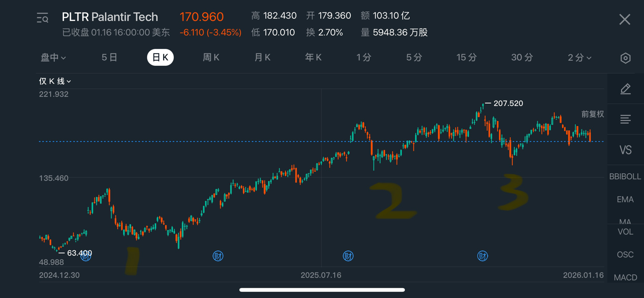The image size is (644, 298).
Task: Open the 2分 interval dropdown
Action: 579,58
